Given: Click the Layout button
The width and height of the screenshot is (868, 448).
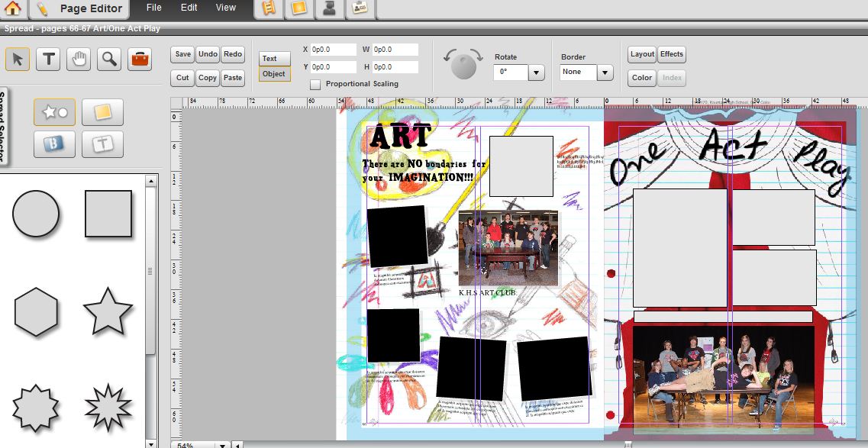Looking at the screenshot, I should coord(642,54).
